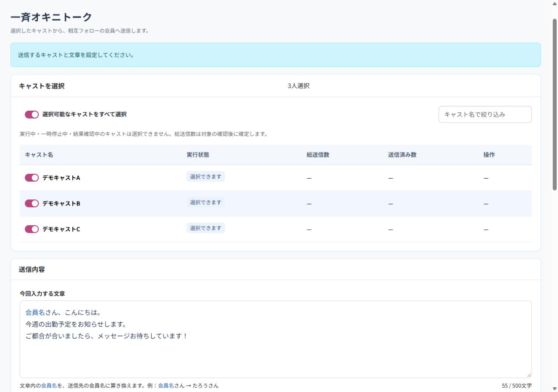Screen dimensions: 558x392
Task: Toggle off デモキャストC switch
Action: coord(32,229)
